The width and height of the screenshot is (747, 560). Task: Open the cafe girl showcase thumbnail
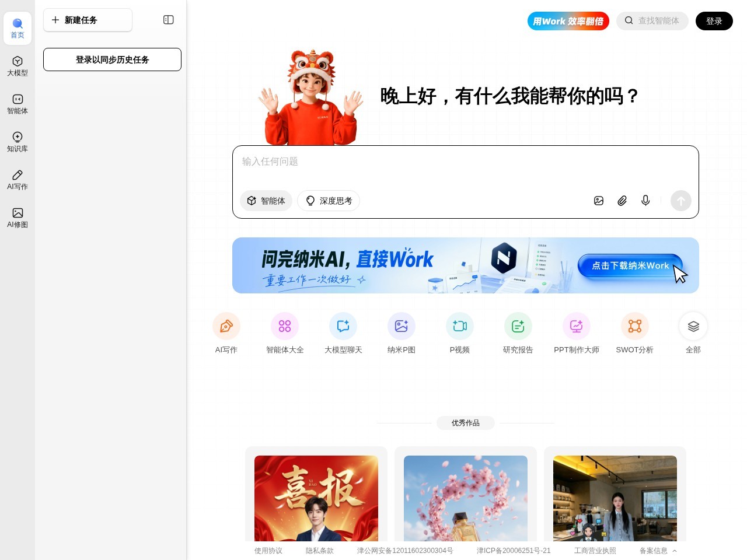coord(615,498)
